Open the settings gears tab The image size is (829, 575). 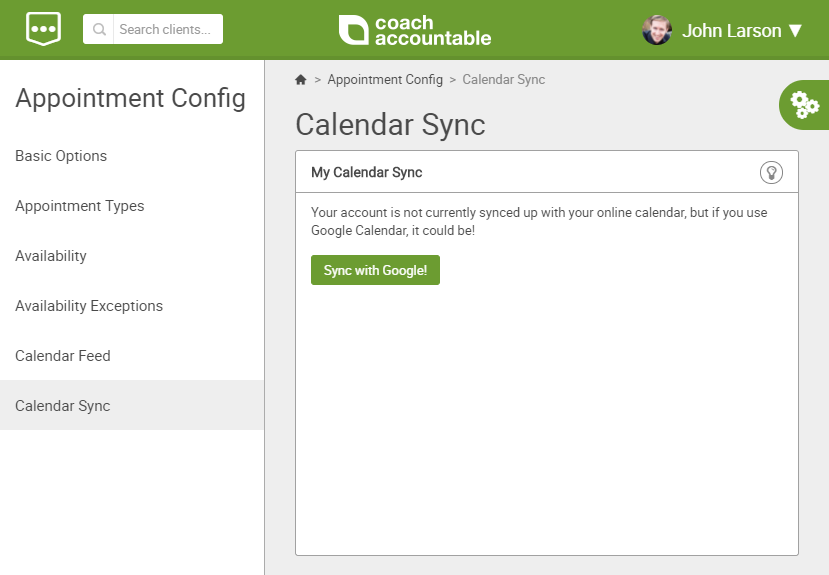pyautogui.click(x=805, y=105)
